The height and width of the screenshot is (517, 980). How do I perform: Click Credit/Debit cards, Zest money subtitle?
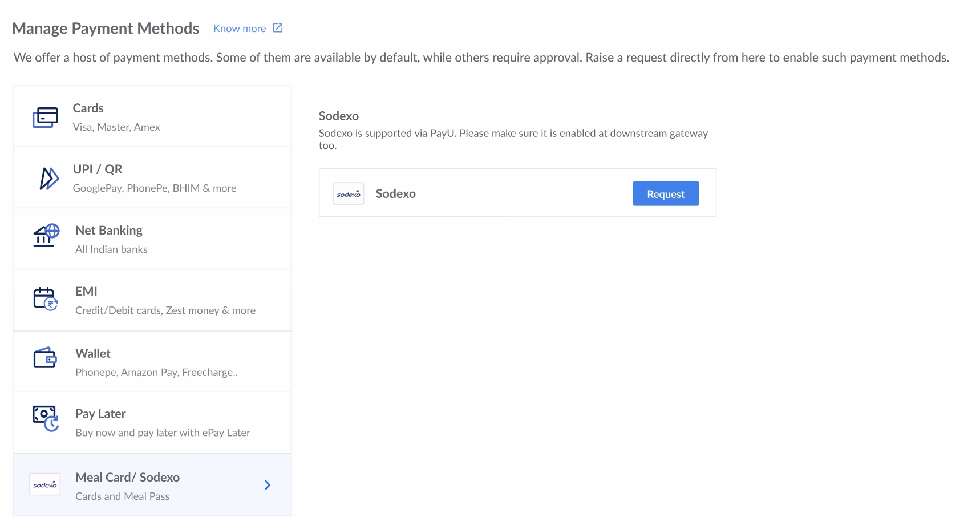[x=165, y=310]
